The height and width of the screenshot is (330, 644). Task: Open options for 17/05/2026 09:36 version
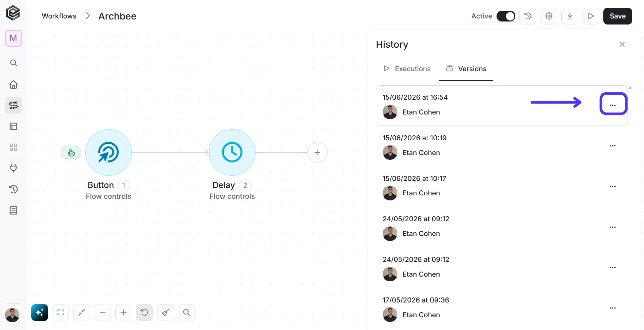pyautogui.click(x=612, y=308)
